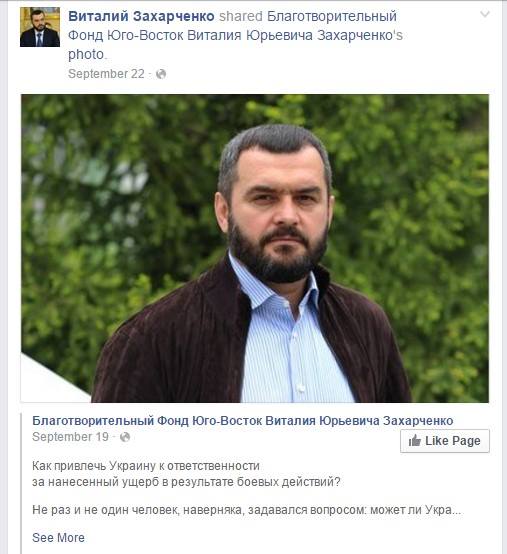Open Виталий Захарченко's profile picture thumbnail
The height and width of the screenshot is (554, 507).
tap(40, 27)
